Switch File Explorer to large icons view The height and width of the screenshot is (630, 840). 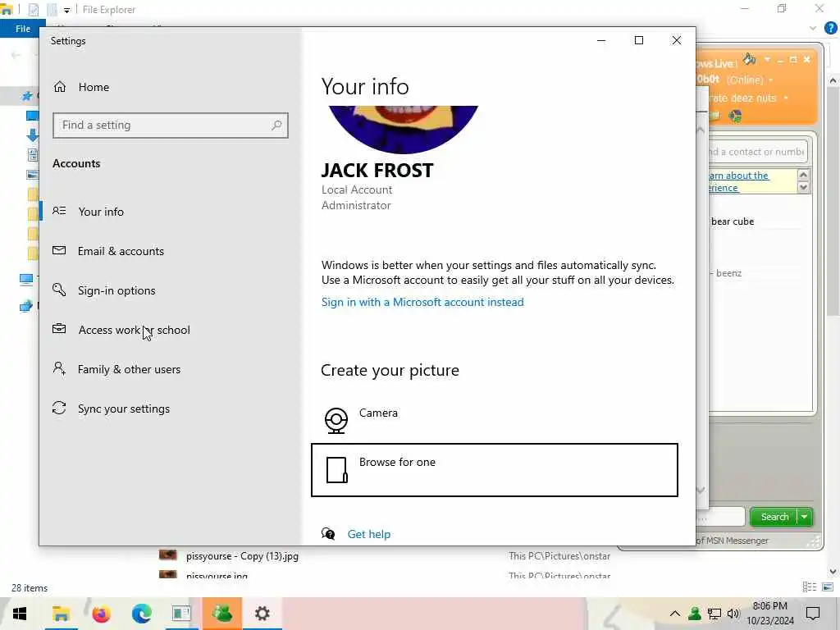pos(828,587)
